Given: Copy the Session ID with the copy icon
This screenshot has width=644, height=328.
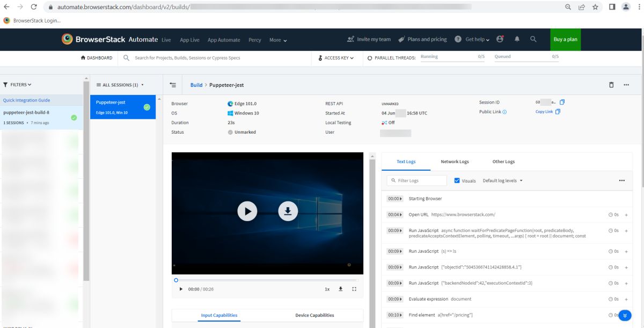Looking at the screenshot, I should [x=562, y=102].
